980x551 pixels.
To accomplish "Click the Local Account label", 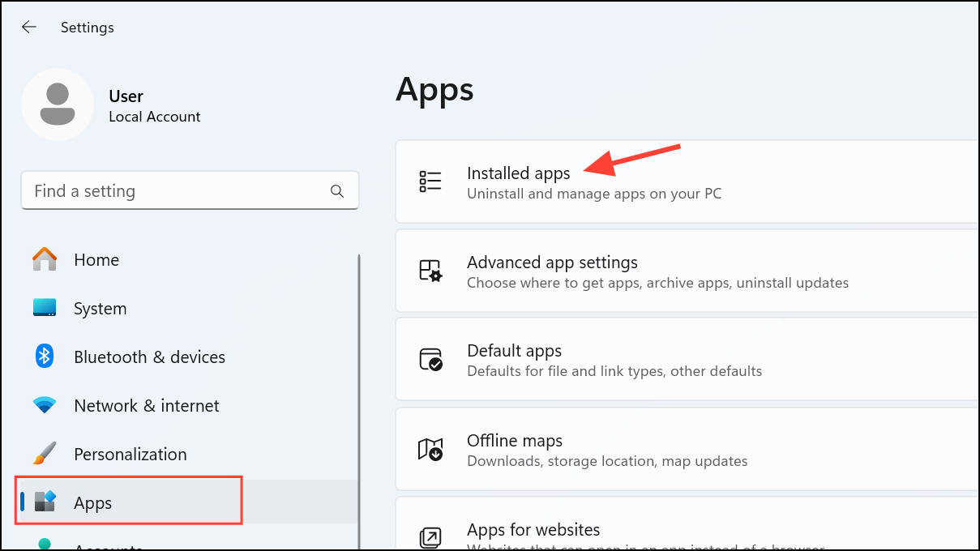I will pos(155,117).
